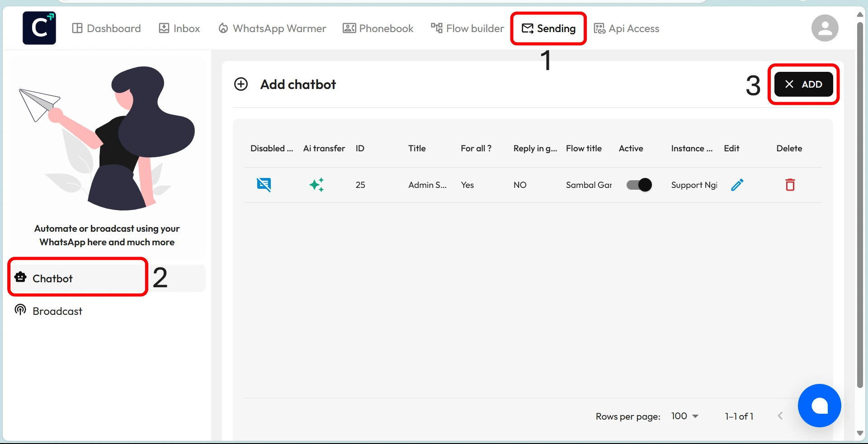The width and height of the screenshot is (868, 444).
Task: Click the 'Sambal Gar' flow title cell
Action: tap(589, 185)
